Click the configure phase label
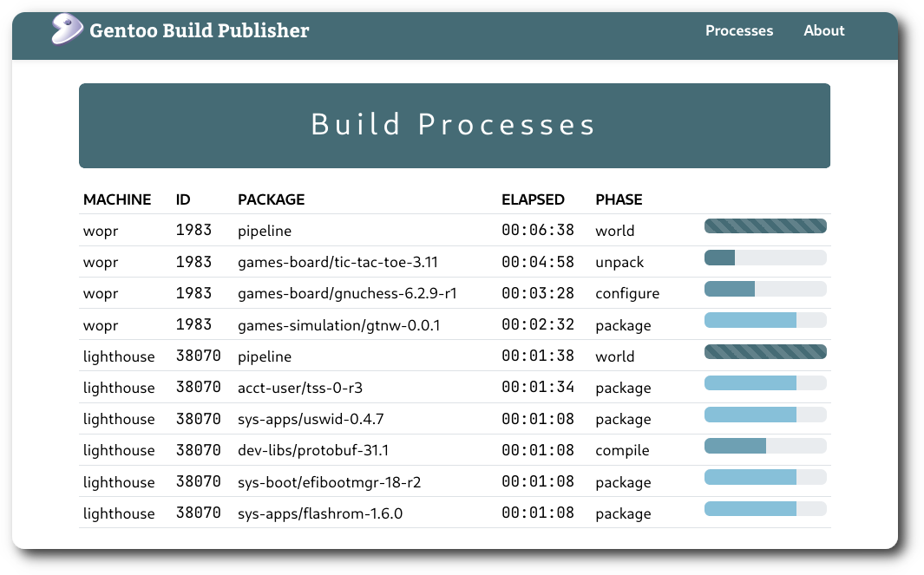 627,294
